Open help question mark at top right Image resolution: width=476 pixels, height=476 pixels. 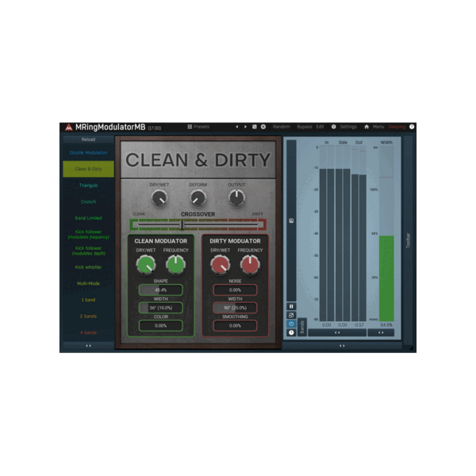pos(412,127)
